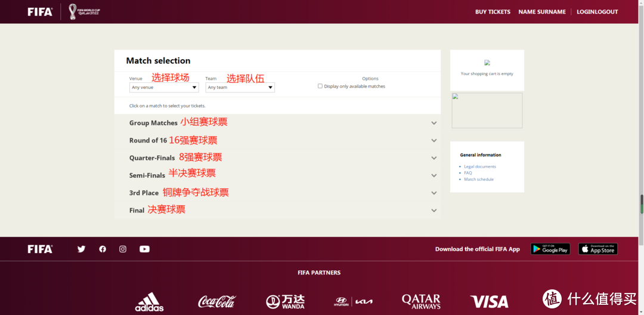Image resolution: width=644 pixels, height=315 pixels.
Task: Expand the Final section
Action: [434, 211]
